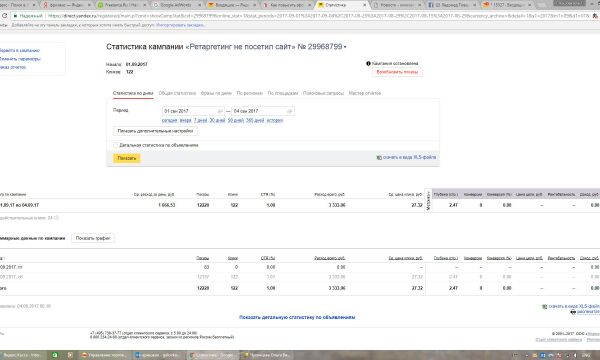
Task: Click the XLS download link in the filter bar
Action: coord(409,158)
